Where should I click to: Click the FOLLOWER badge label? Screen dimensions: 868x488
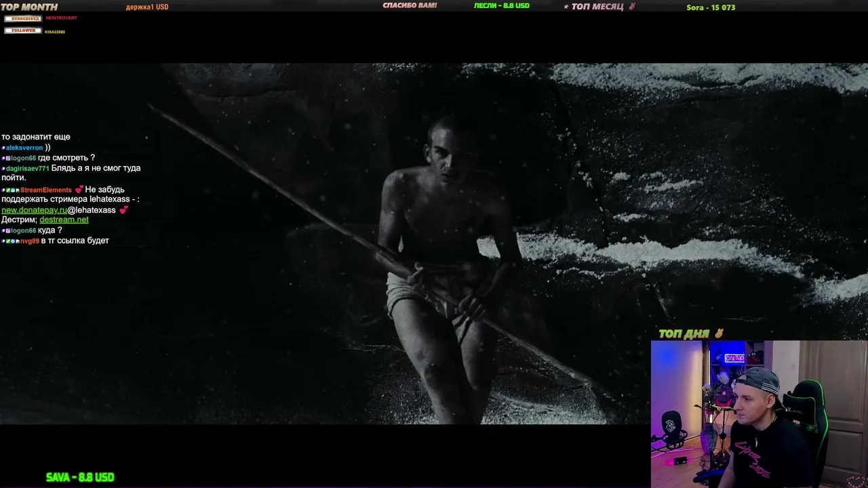coord(22,30)
